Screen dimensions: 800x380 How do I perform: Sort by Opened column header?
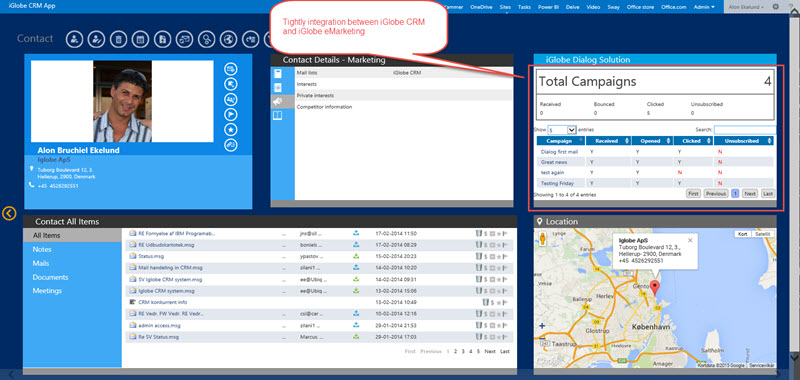tap(652, 141)
